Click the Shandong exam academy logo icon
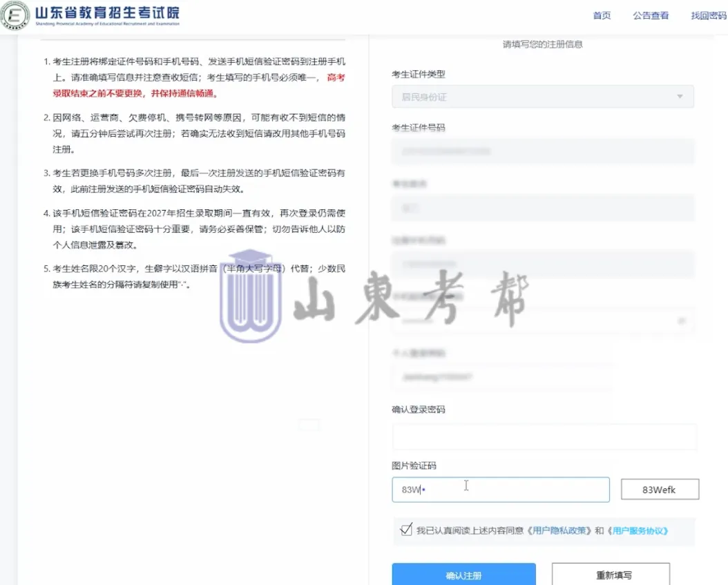 point(15,15)
